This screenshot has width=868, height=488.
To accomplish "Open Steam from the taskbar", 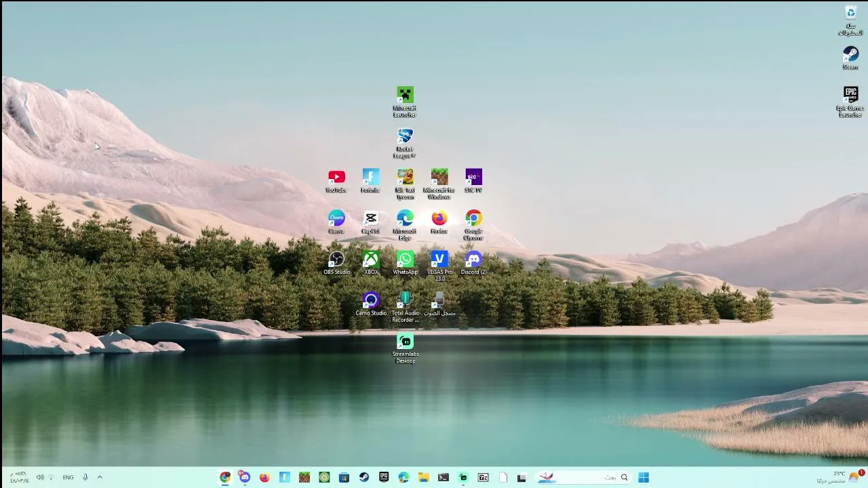I will pos(364,478).
